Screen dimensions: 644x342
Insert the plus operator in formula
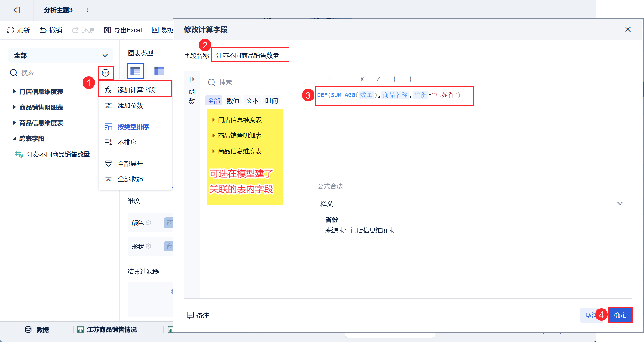pyautogui.click(x=330, y=79)
